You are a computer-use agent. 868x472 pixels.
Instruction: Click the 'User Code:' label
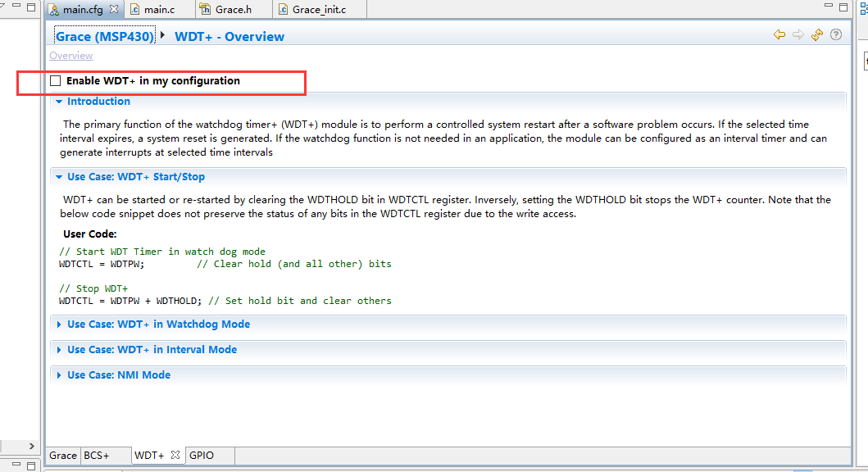[89, 234]
